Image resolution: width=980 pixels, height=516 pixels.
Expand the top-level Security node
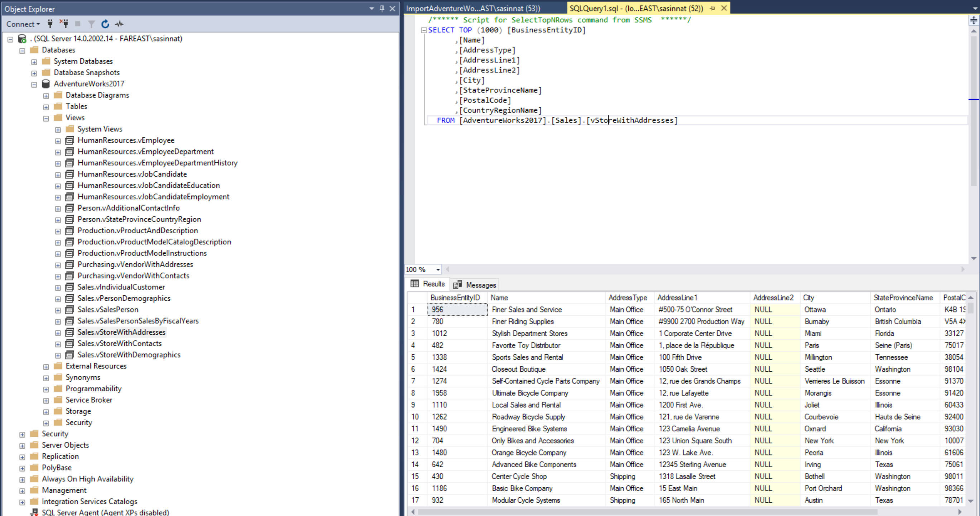(x=22, y=435)
